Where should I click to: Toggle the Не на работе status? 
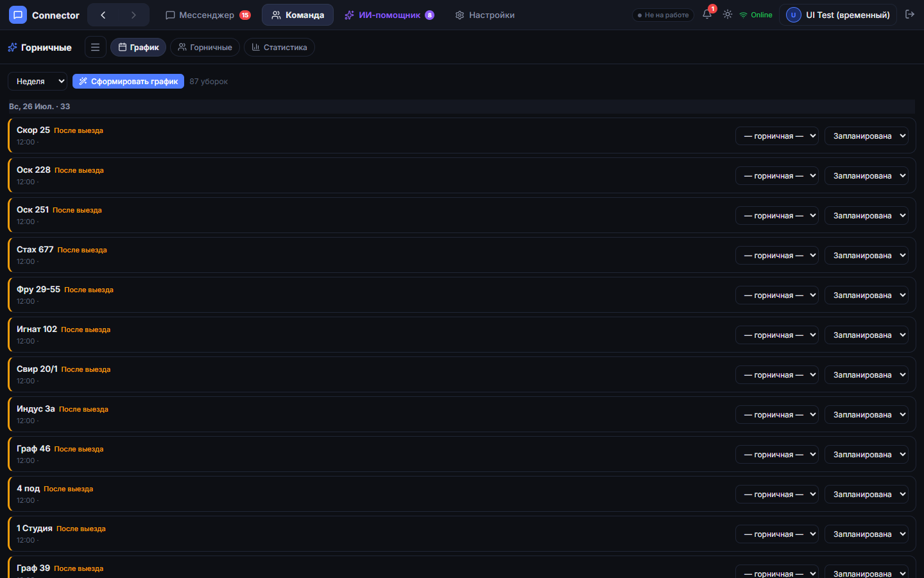663,15
